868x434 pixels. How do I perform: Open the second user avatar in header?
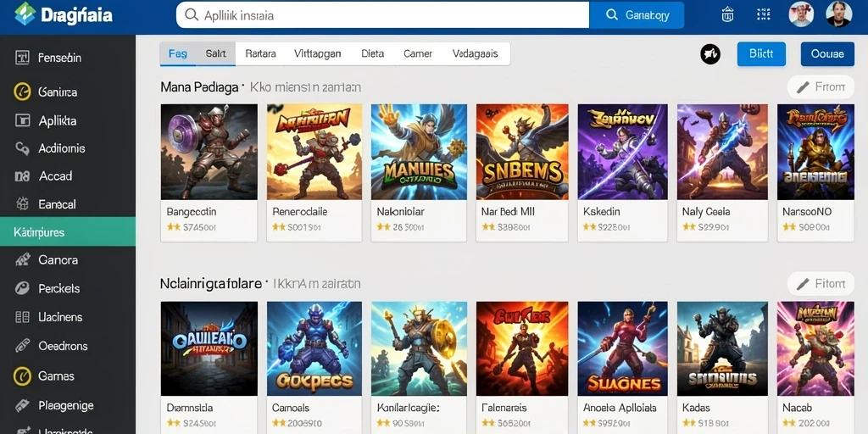pyautogui.click(x=838, y=14)
